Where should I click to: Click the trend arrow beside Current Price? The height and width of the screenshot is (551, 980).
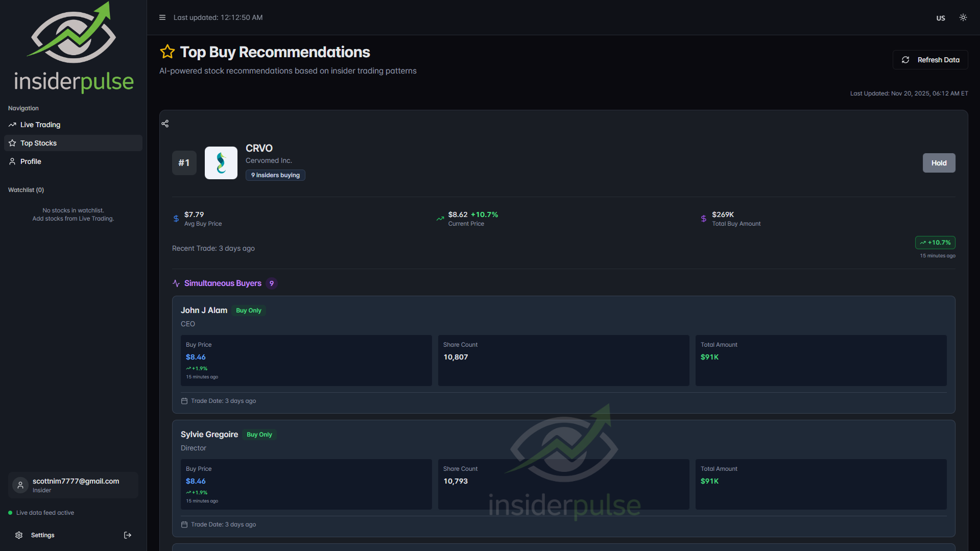coord(440,218)
